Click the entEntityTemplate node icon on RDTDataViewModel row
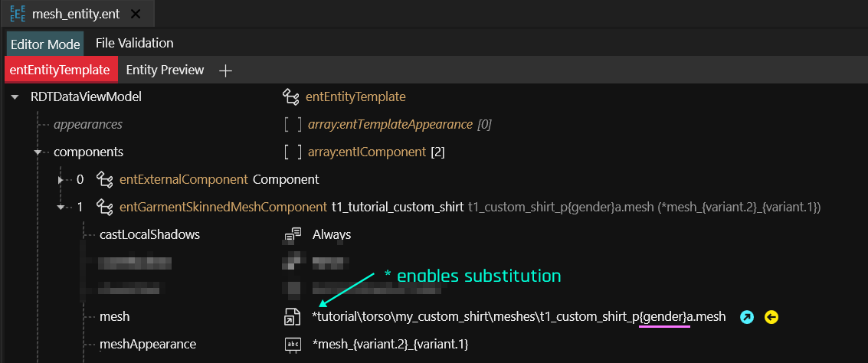Image resolution: width=868 pixels, height=363 pixels. (290, 96)
